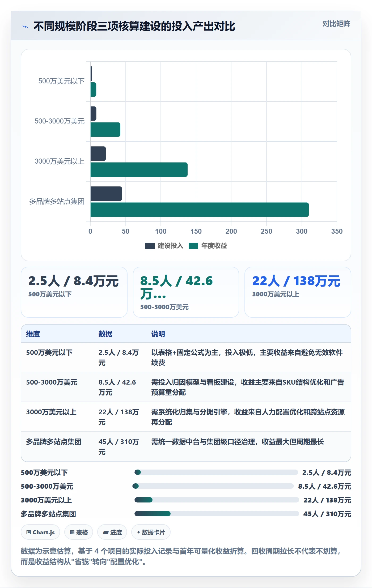Click table value 45人 / 310万元
This screenshot has height=588, width=372.
119,447
